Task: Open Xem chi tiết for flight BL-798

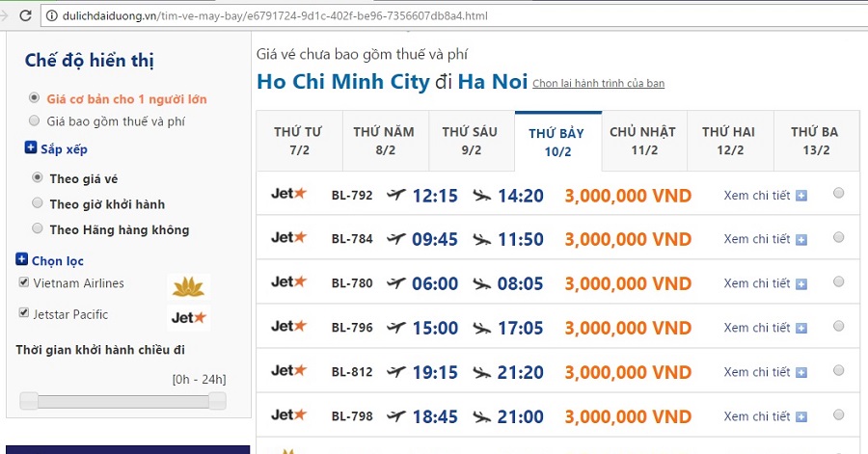Action: click(757, 415)
